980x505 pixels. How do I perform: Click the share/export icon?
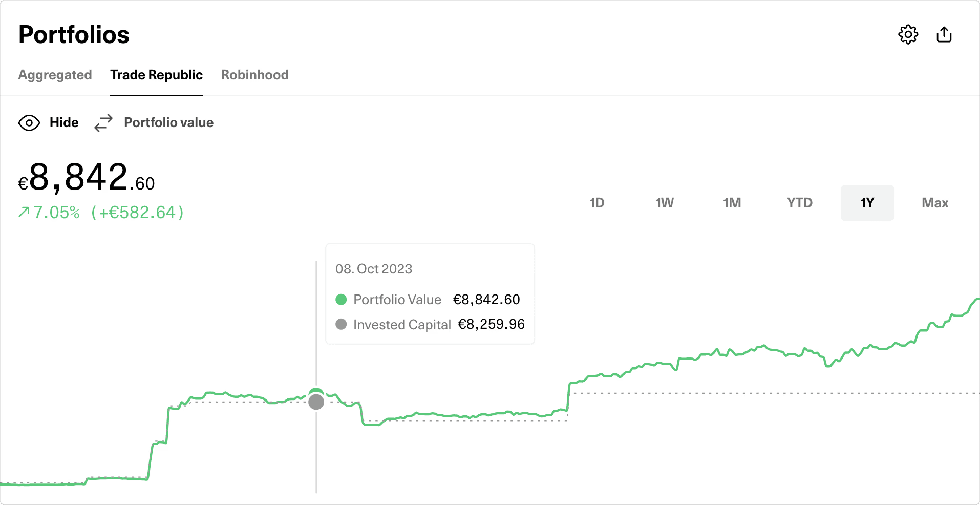[x=944, y=35]
